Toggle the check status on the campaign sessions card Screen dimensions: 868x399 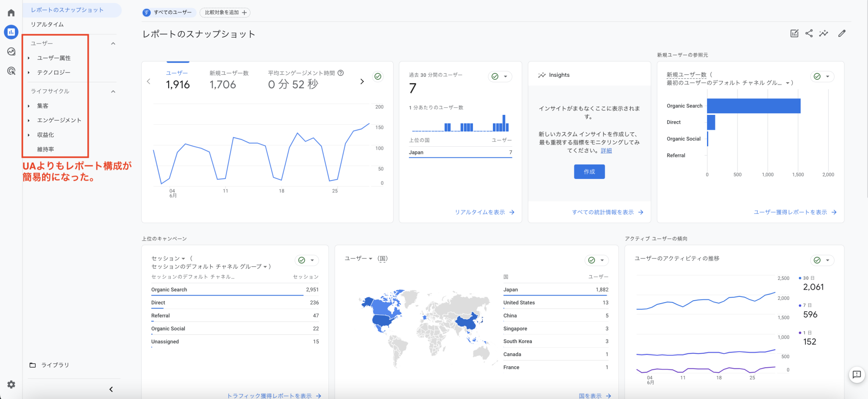click(x=302, y=260)
